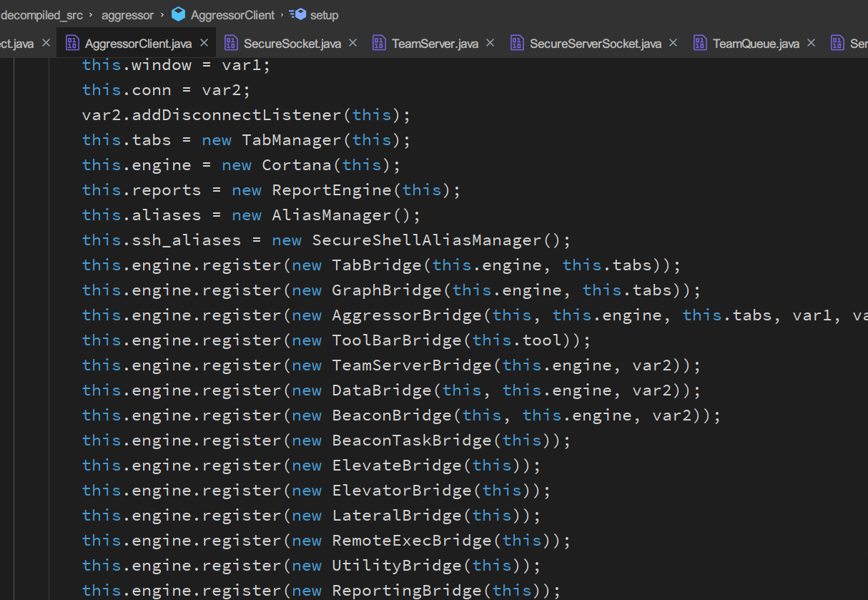Click the SecureShellAliasManager class name
The width and height of the screenshot is (868, 600).
(x=426, y=240)
